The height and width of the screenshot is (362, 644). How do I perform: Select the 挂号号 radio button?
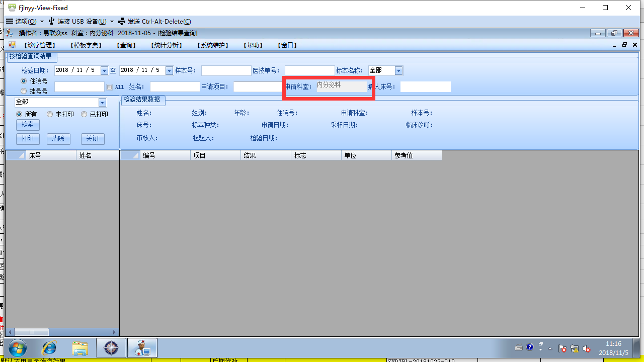(24, 91)
